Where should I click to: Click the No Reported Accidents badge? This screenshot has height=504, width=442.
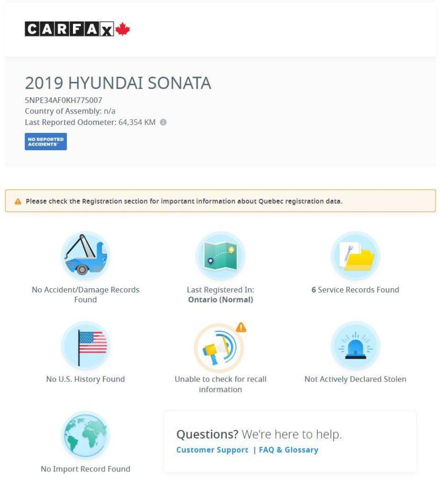pyautogui.click(x=46, y=142)
